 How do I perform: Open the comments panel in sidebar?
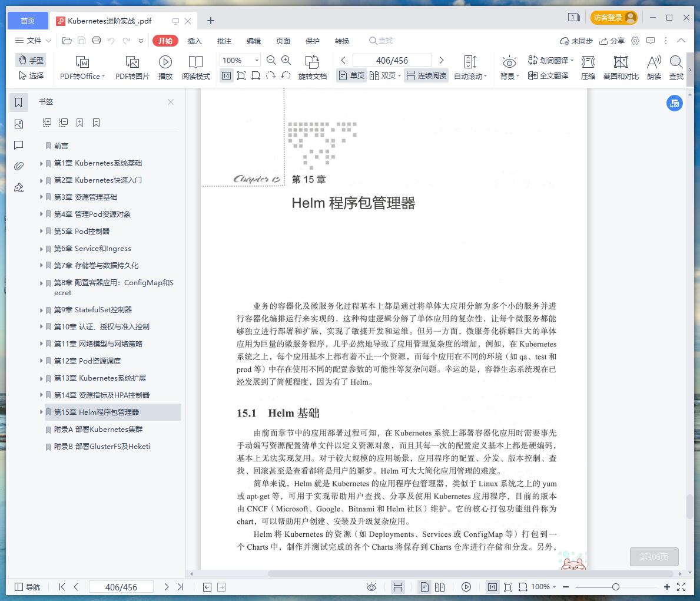coord(19,145)
